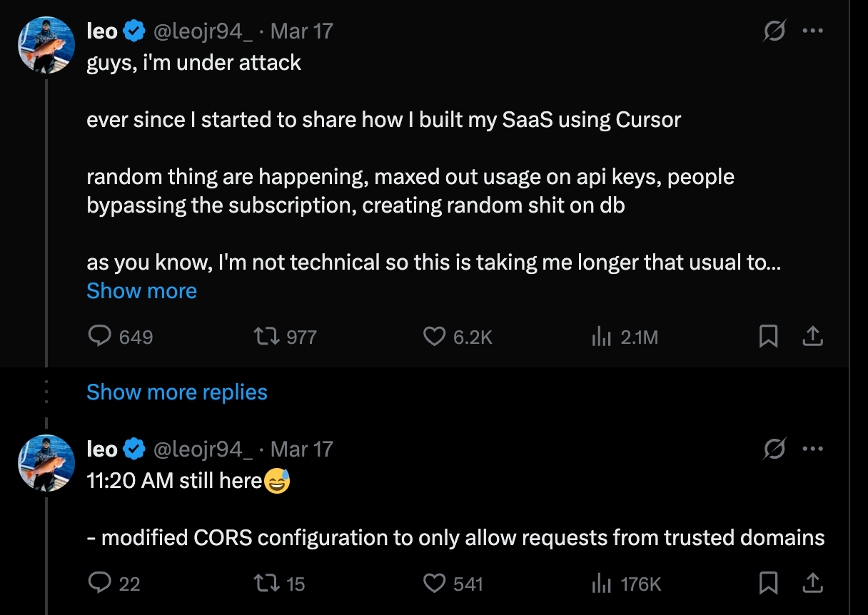Like the tweet with 541 likes
Viewport: 868px width, 615px height.
(x=434, y=583)
